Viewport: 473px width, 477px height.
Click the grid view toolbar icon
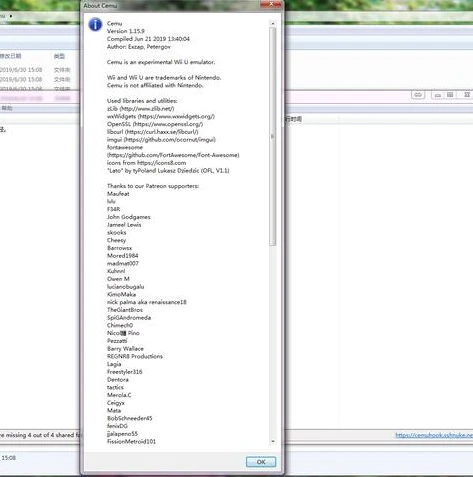[450, 95]
